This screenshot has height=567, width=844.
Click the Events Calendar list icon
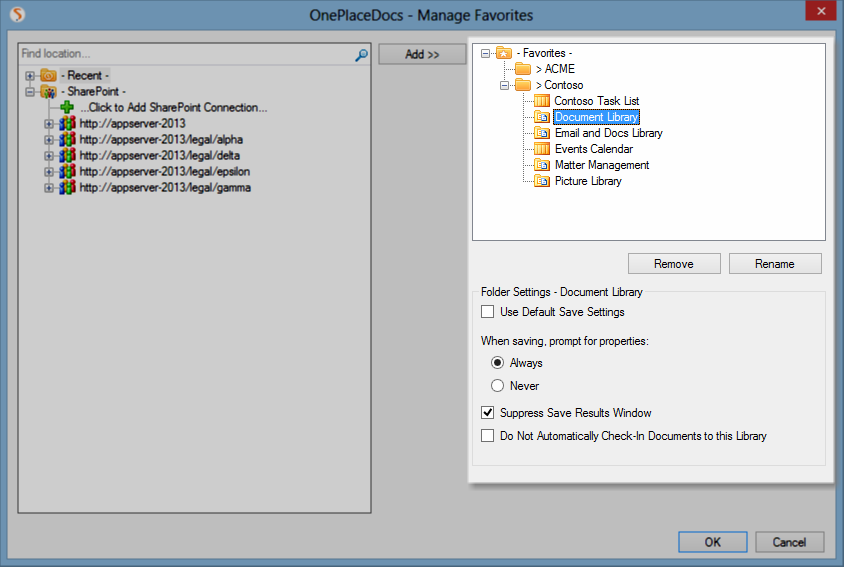(542, 149)
